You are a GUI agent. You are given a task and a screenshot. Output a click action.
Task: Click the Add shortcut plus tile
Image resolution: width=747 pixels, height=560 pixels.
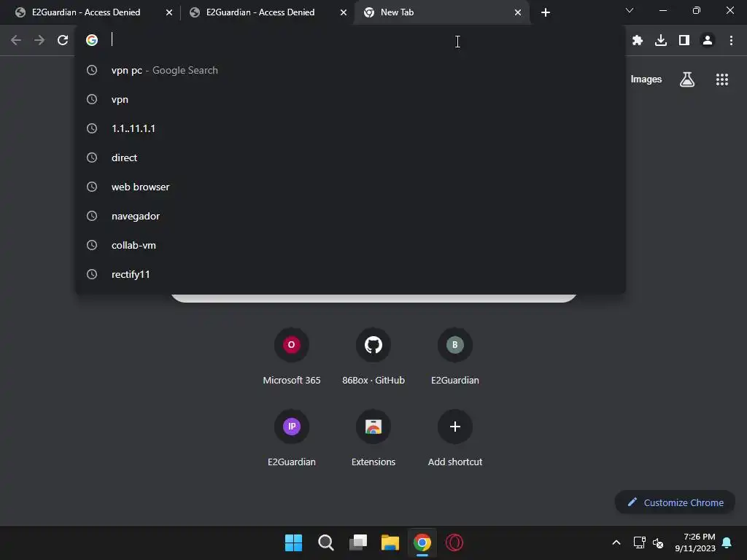click(455, 437)
